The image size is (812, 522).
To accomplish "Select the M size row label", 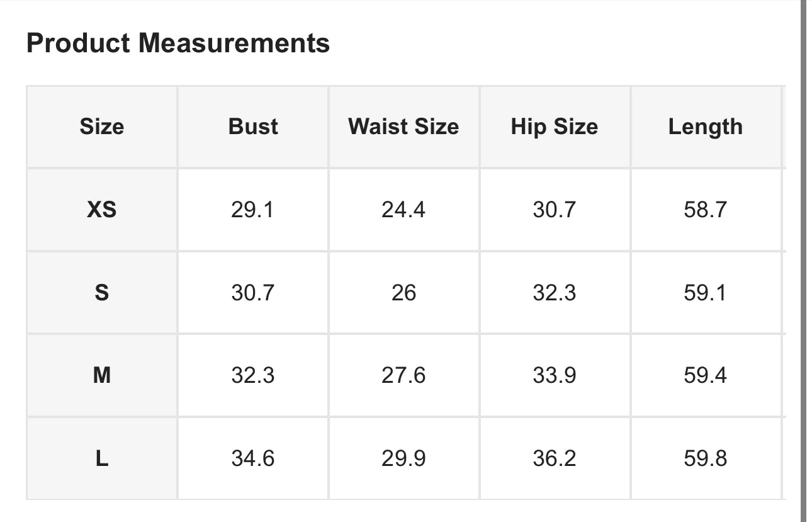I will pos(102,375).
